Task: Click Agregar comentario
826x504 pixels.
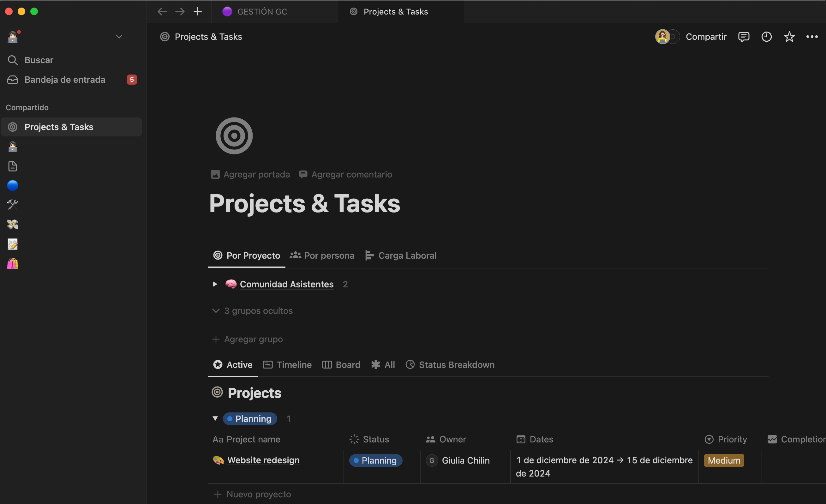Action: tap(345, 174)
